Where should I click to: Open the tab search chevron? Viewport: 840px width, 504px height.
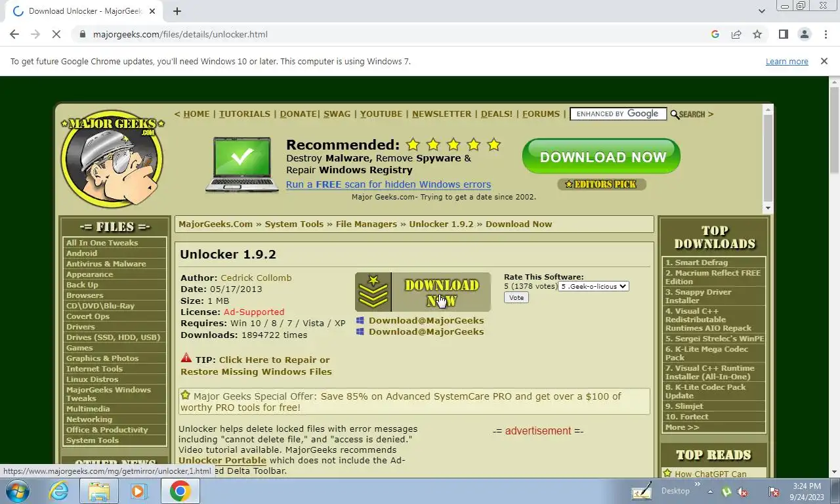pos(761,11)
